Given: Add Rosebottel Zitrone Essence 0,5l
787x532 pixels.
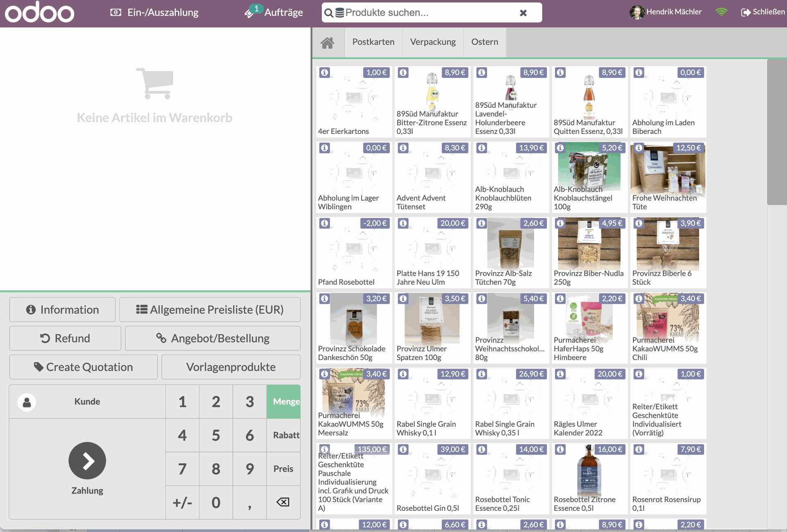Looking at the screenshot, I should [x=589, y=479].
